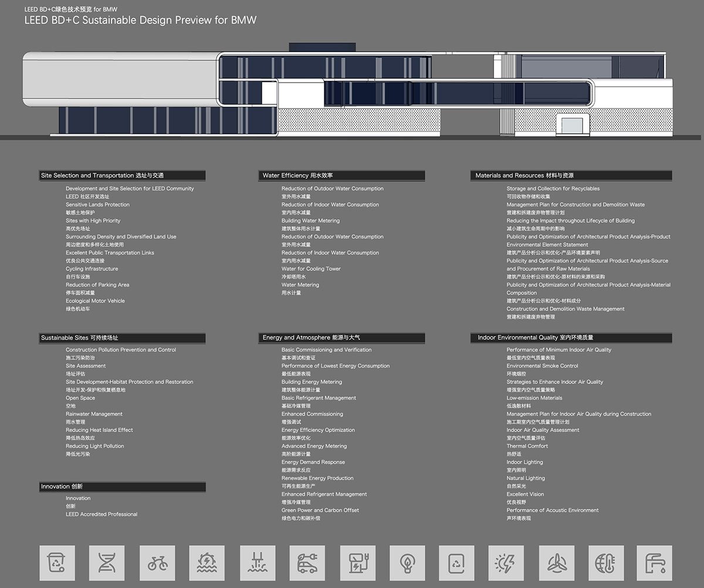Image resolution: width=704 pixels, height=588 pixels.
Task: Click 'Energy Efficiency Optimization'
Action: click(x=318, y=430)
